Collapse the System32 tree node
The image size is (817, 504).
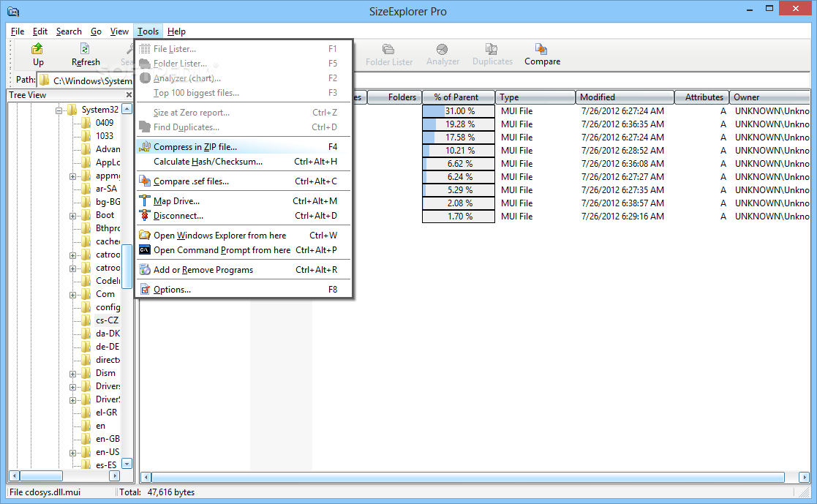pyautogui.click(x=59, y=110)
